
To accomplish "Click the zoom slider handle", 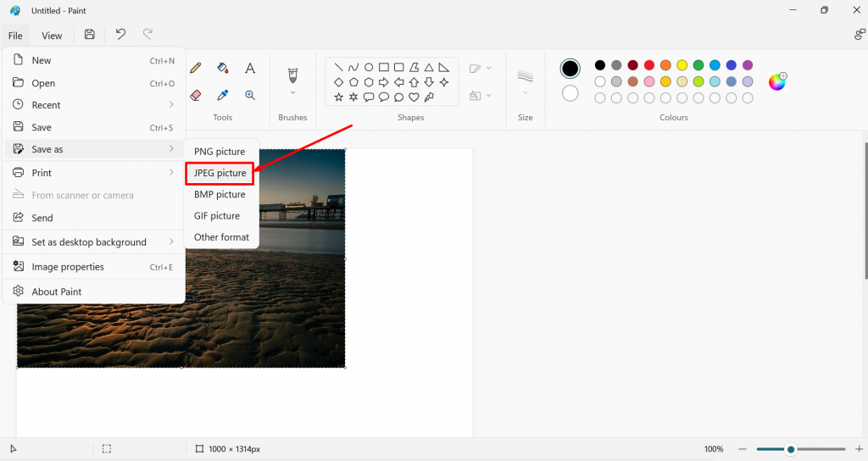I will coord(791,449).
